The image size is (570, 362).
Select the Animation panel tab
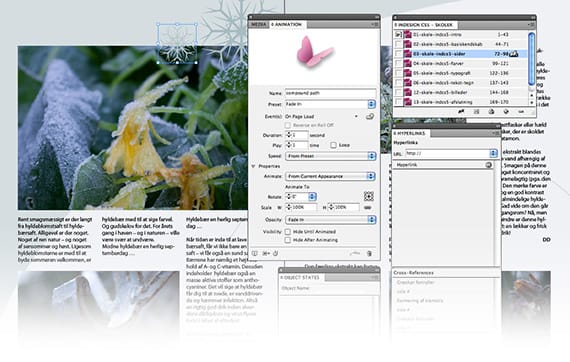(x=287, y=24)
